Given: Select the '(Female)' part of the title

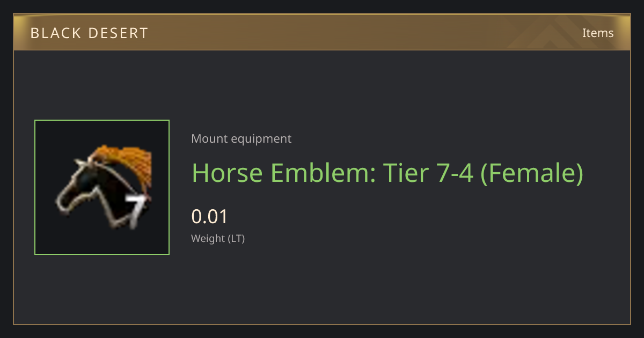Looking at the screenshot, I should [532, 173].
